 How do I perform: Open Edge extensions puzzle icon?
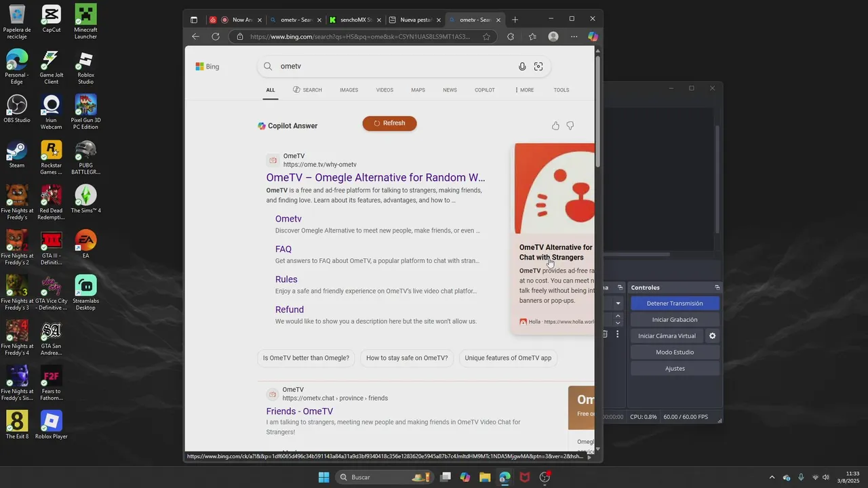coord(511,37)
